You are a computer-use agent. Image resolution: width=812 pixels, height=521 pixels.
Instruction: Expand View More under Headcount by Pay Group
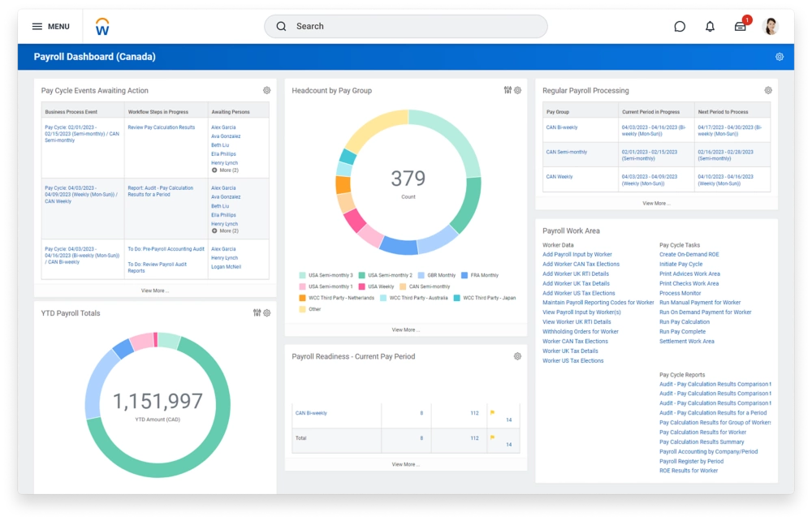point(405,329)
